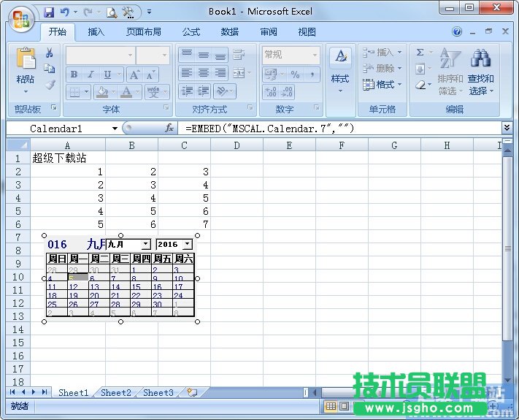Viewport: 519px width, 420px height.
Task: Open the Sheet2 worksheet tab
Action: pos(116,393)
